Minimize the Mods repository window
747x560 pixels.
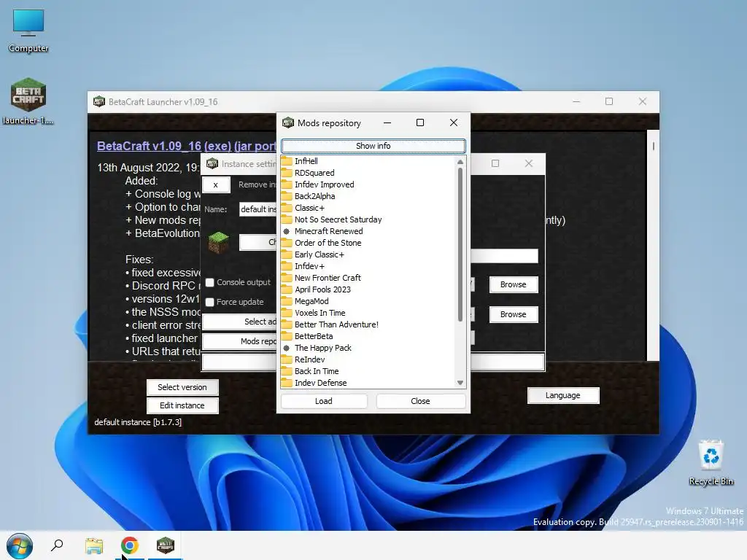click(x=387, y=122)
